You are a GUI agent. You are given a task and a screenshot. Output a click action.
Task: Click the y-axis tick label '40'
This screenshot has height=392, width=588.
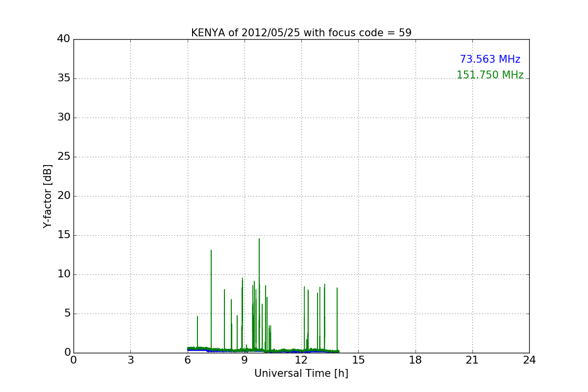(x=64, y=39)
